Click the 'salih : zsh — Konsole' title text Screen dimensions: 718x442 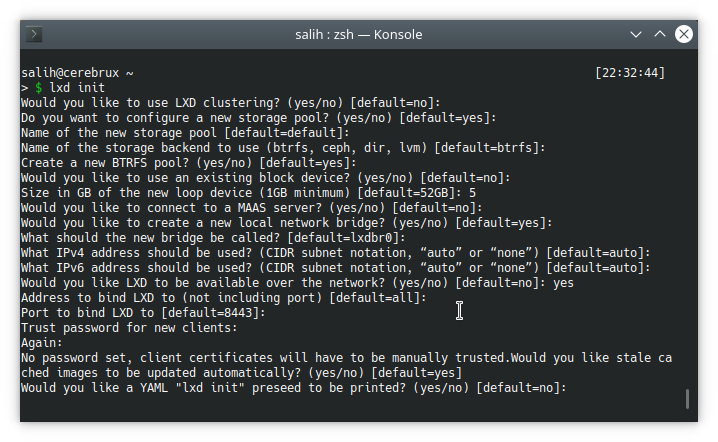(x=359, y=34)
